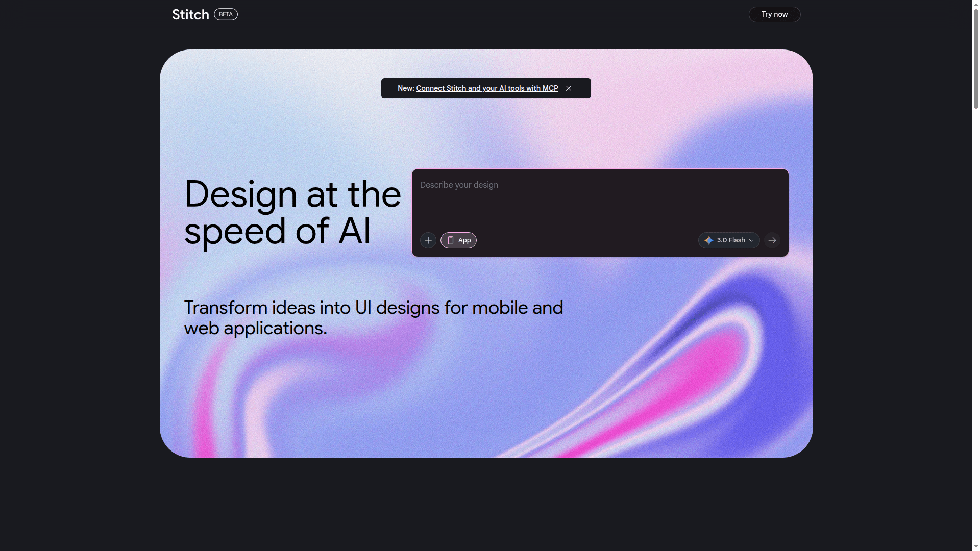This screenshot has height=551, width=980.
Task: Open the Connect Stitch with MCP link
Action: click(x=487, y=88)
